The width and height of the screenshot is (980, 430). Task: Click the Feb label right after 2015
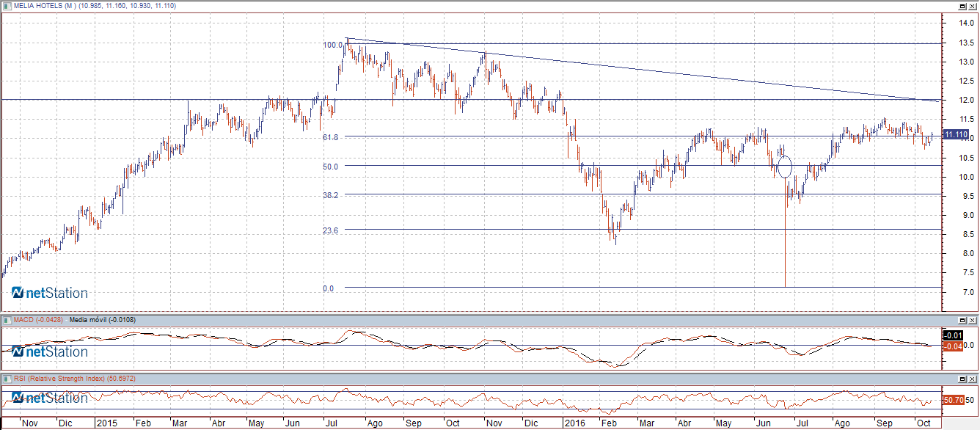[142, 423]
